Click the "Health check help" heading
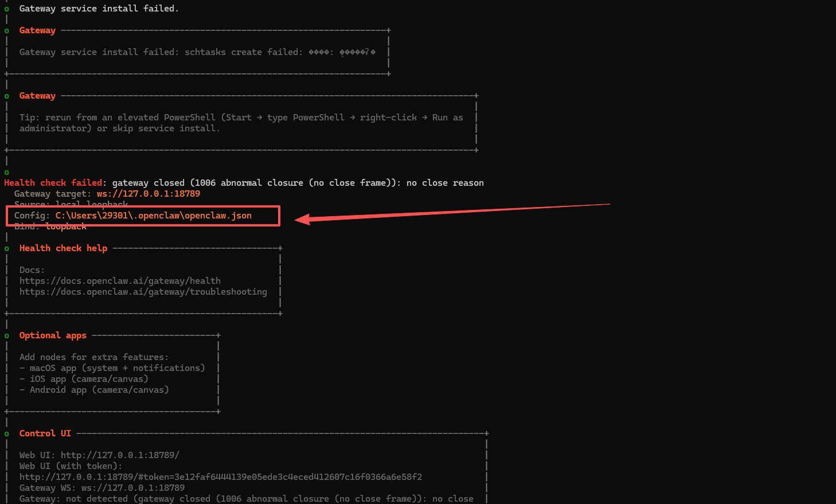The image size is (836, 504). 63,248
